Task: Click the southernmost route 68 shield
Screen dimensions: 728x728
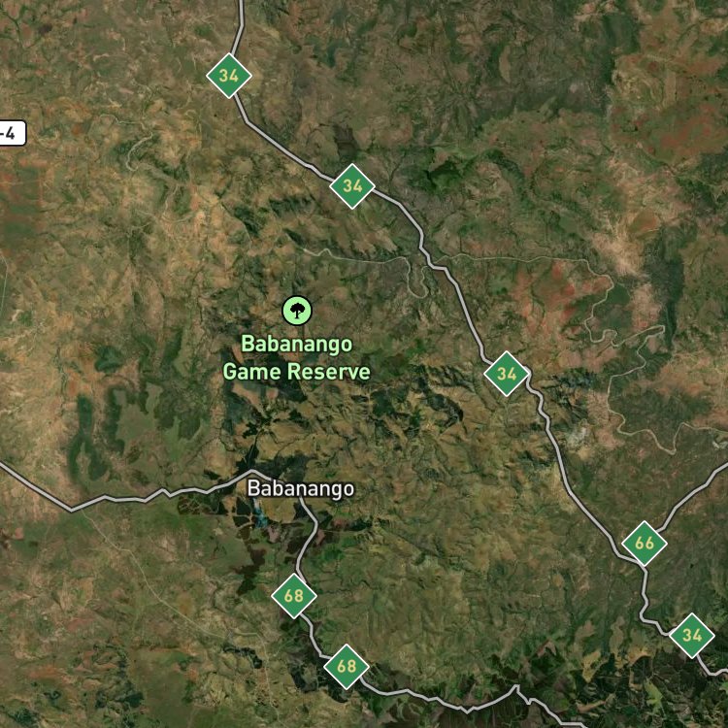Action: [347, 667]
